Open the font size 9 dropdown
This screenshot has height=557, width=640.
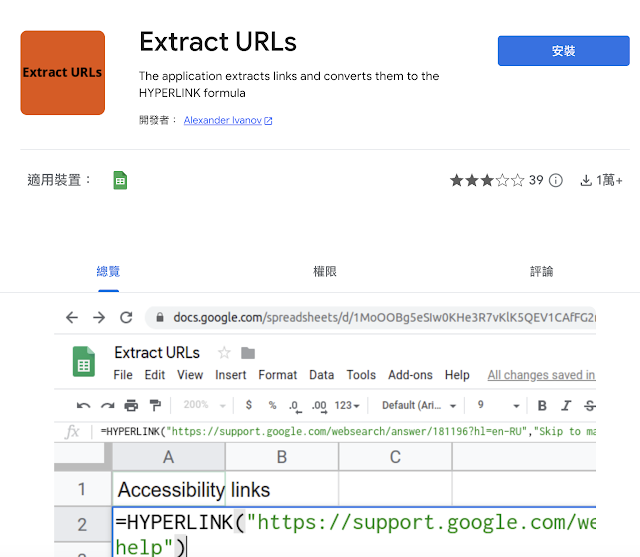point(498,405)
